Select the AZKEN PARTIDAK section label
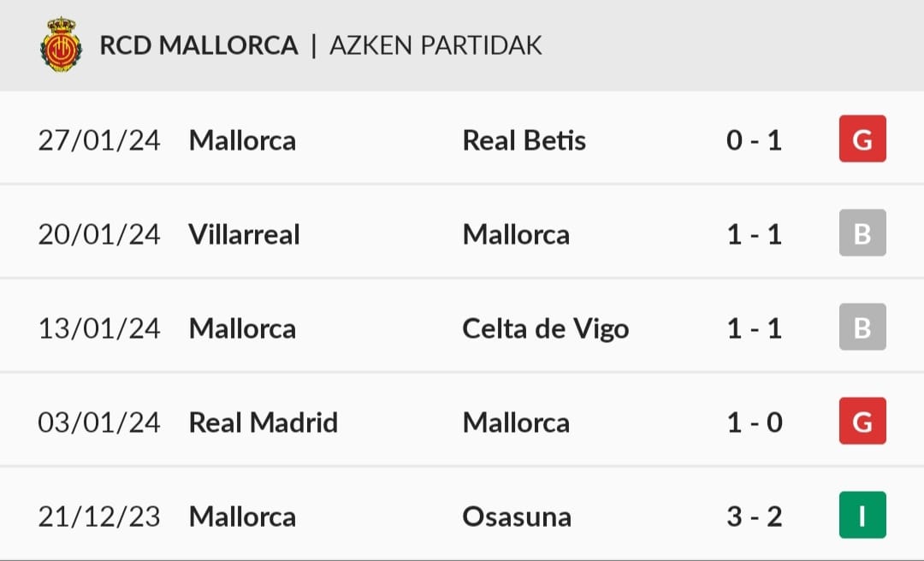The image size is (924, 561). 435,45
